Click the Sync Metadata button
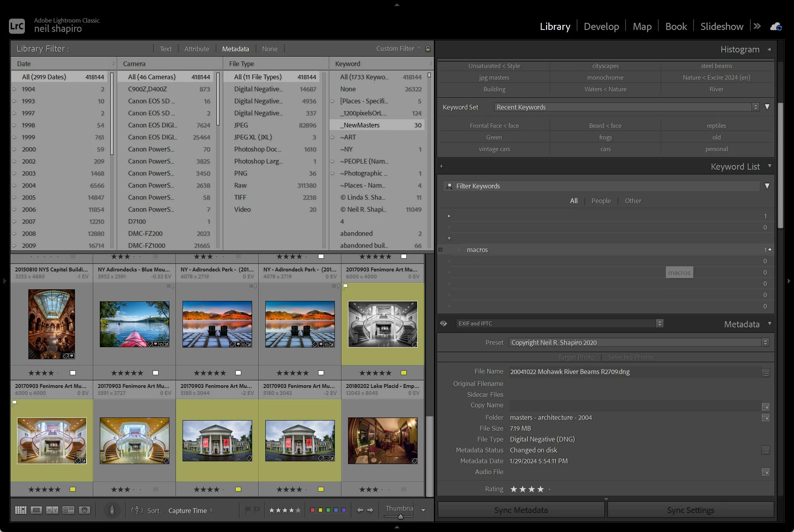Screen dimensions: 794x532 pyautogui.click(x=521, y=510)
